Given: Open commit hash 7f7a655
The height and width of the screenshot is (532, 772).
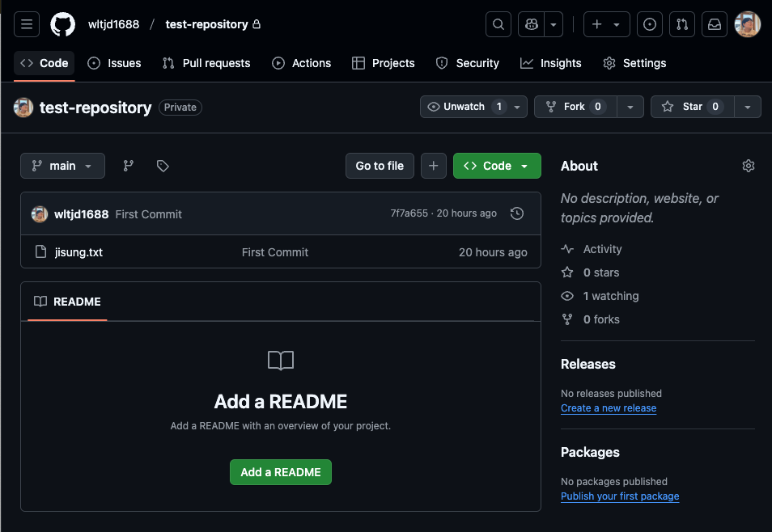Looking at the screenshot, I should tap(409, 213).
